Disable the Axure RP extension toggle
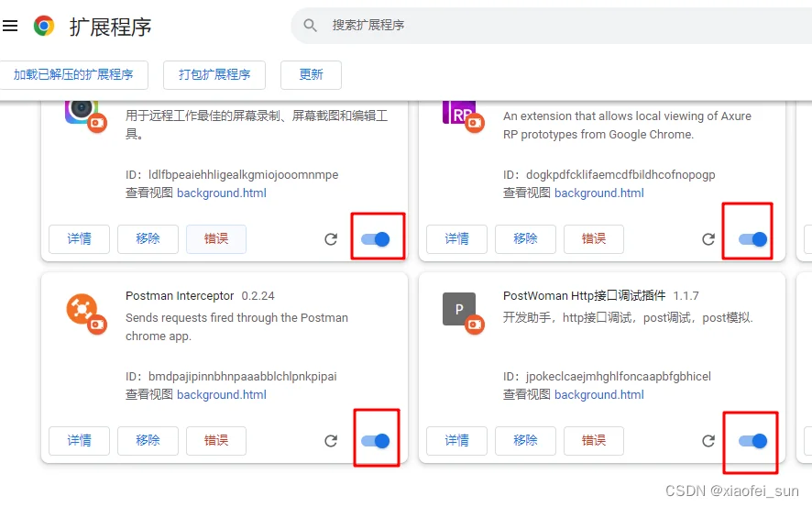812x507 pixels. tap(753, 239)
